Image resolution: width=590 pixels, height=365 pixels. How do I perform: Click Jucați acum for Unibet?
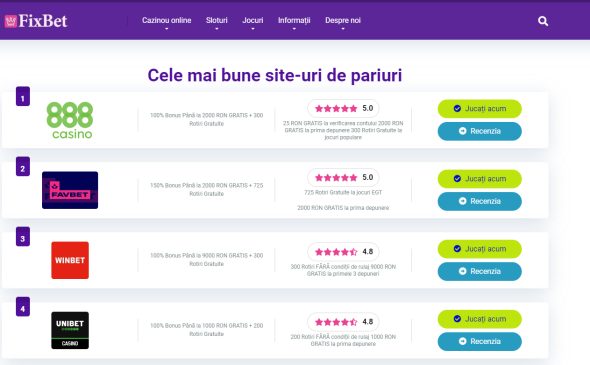click(x=479, y=319)
